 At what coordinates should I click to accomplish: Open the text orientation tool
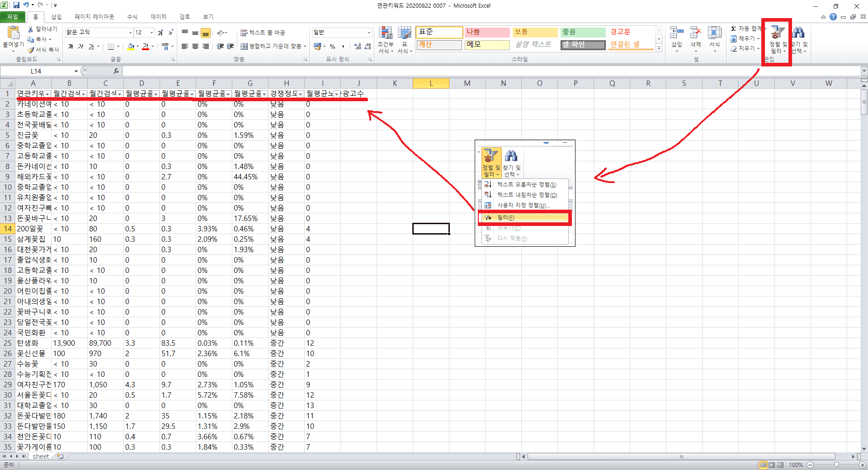pos(221,33)
